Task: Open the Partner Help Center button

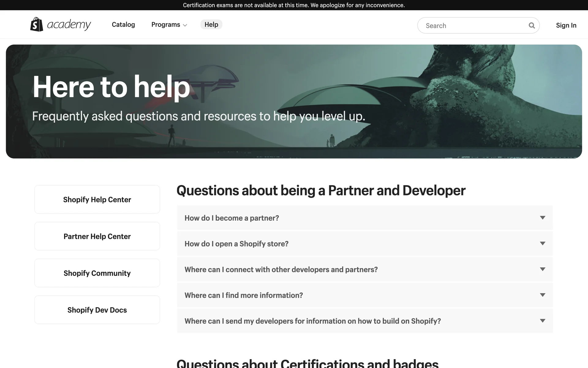Action: 97,236
